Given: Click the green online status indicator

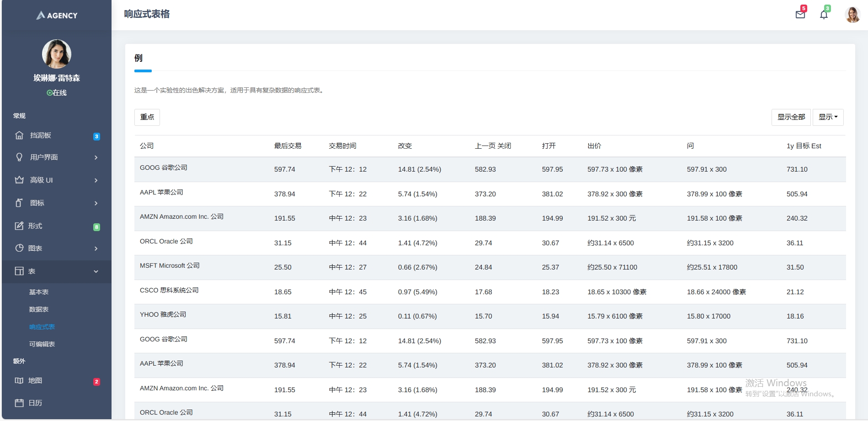Looking at the screenshot, I should [x=49, y=92].
